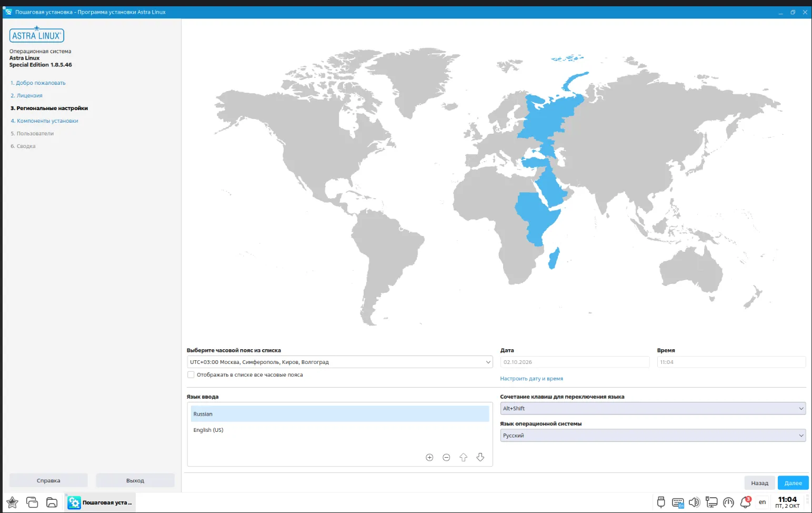Open the Alt+Shift language switch key combination dropdown
Image resolution: width=812 pixels, height=513 pixels.
coord(653,408)
